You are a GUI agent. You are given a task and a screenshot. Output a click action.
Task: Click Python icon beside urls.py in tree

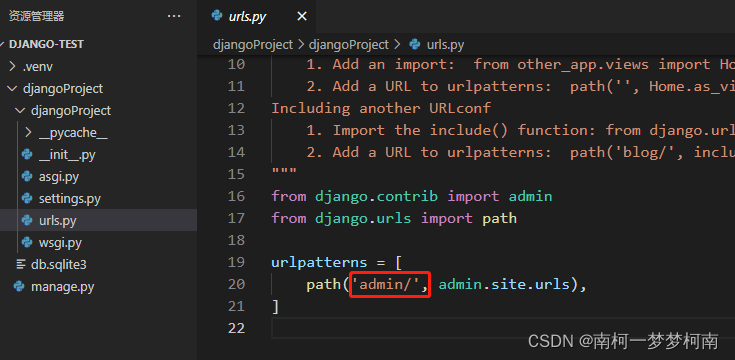27,220
